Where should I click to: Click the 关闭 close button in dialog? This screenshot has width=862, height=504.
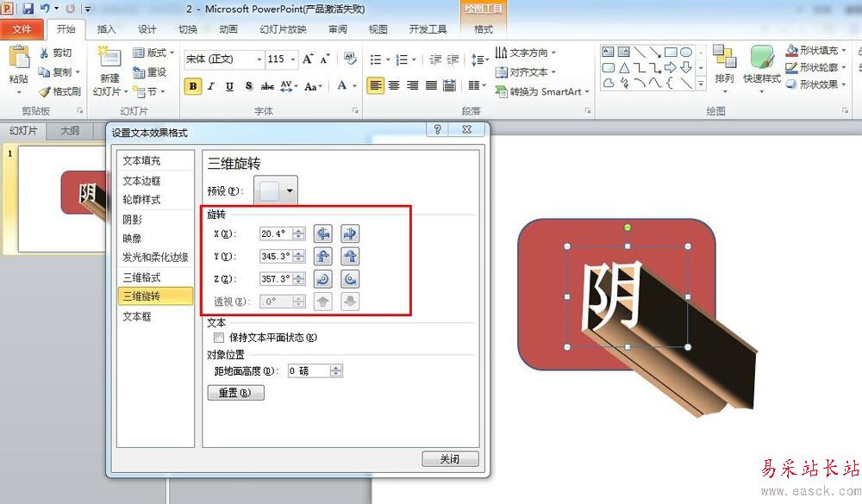[450, 459]
